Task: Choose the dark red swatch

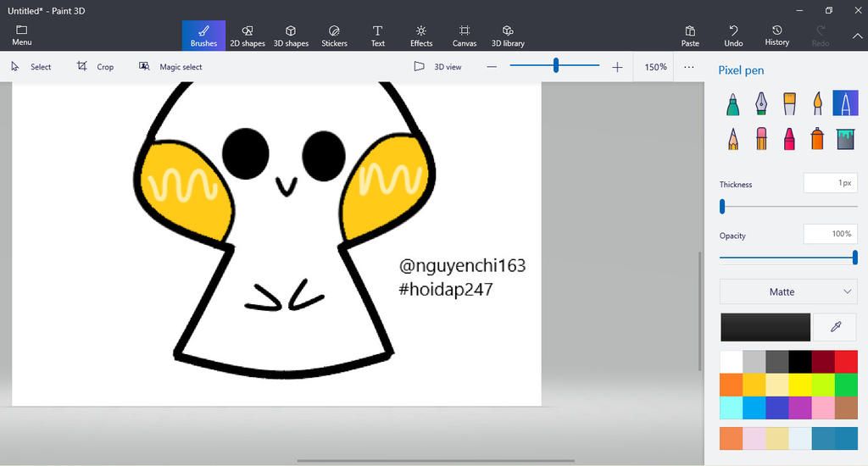Action: 823,362
